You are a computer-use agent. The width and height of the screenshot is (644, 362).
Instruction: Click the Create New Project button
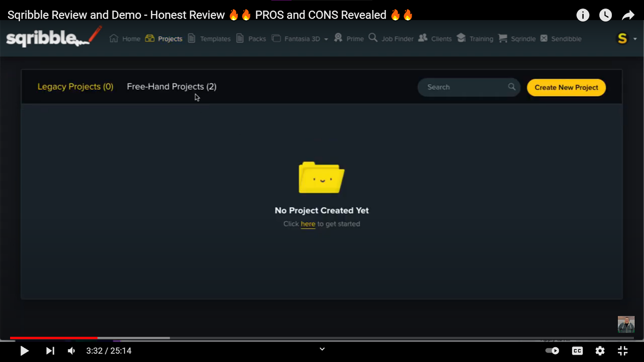point(566,87)
